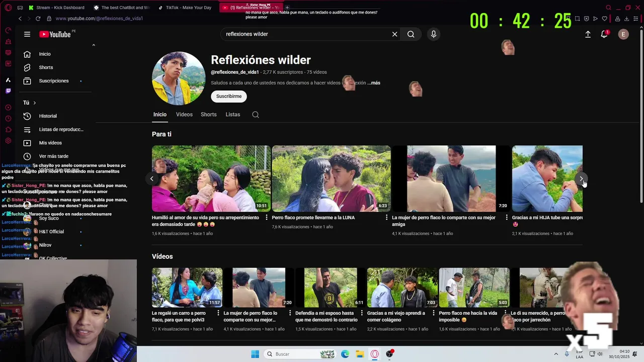Image resolution: width=644 pixels, height=362 pixels.
Task: Open options for Le regalé un carro video
Action: pyautogui.click(x=218, y=313)
